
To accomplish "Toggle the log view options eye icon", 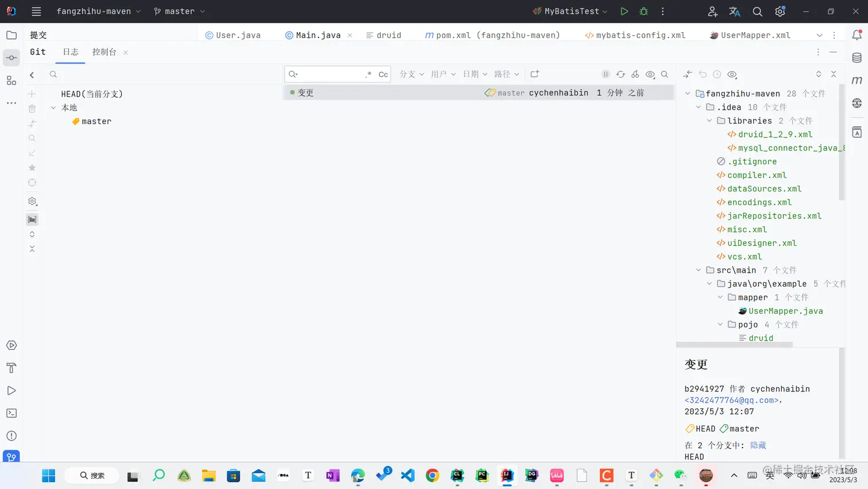I will [x=650, y=74].
